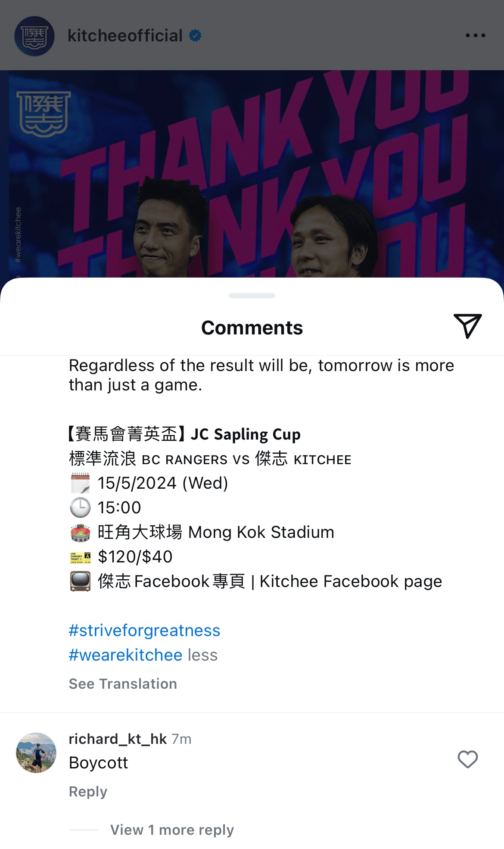Tap the richard_kt_hk username
This screenshot has width=504, height=849.
(x=118, y=739)
